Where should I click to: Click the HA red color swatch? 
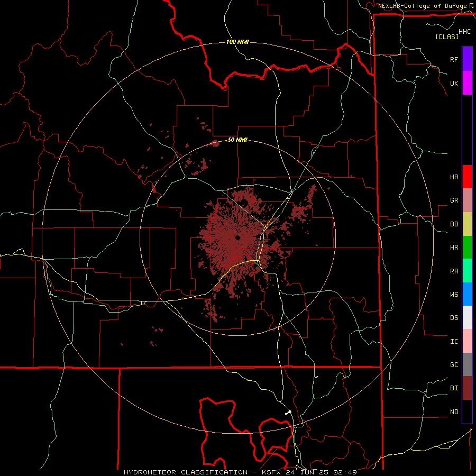[x=467, y=177]
